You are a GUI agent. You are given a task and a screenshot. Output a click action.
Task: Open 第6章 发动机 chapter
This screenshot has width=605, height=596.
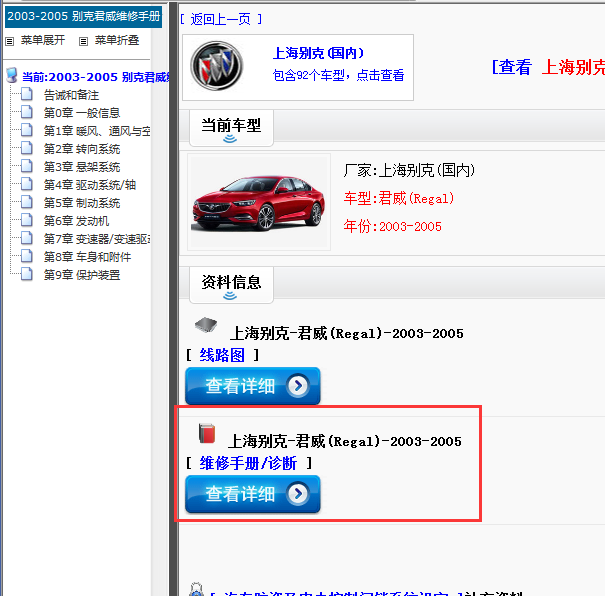point(76,221)
